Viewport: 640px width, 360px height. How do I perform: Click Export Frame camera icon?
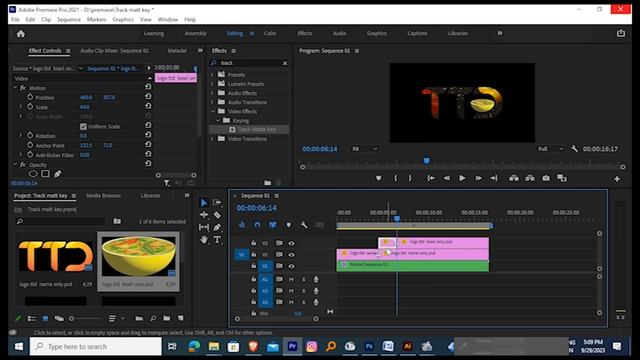[x=546, y=178]
